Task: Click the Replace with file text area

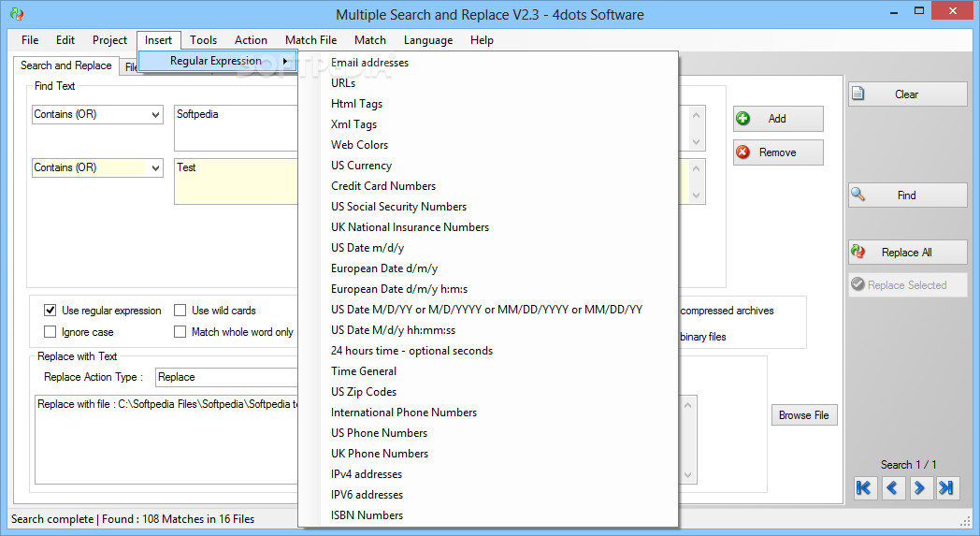Action: (166, 440)
